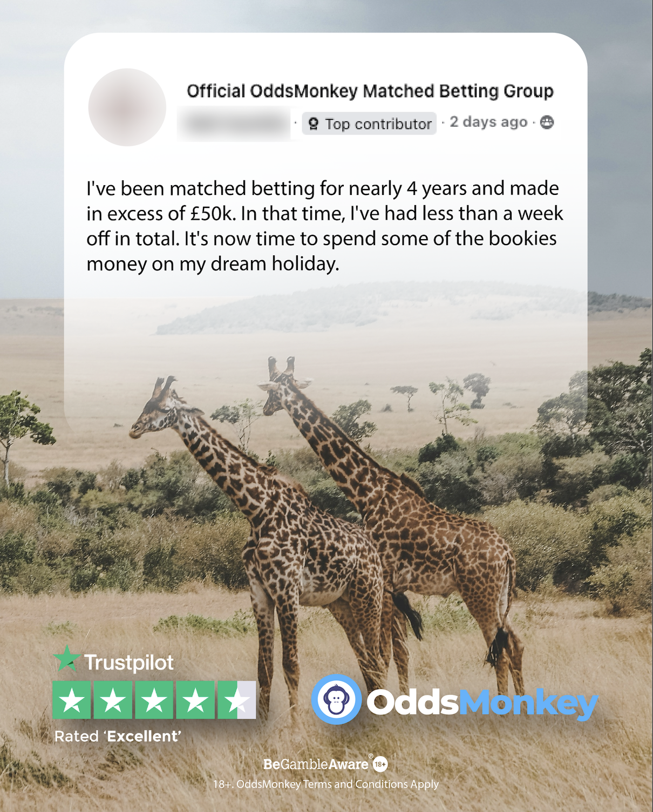
Task: Open the Official OddsMonkey Matched Betting Group title
Action: [370, 91]
